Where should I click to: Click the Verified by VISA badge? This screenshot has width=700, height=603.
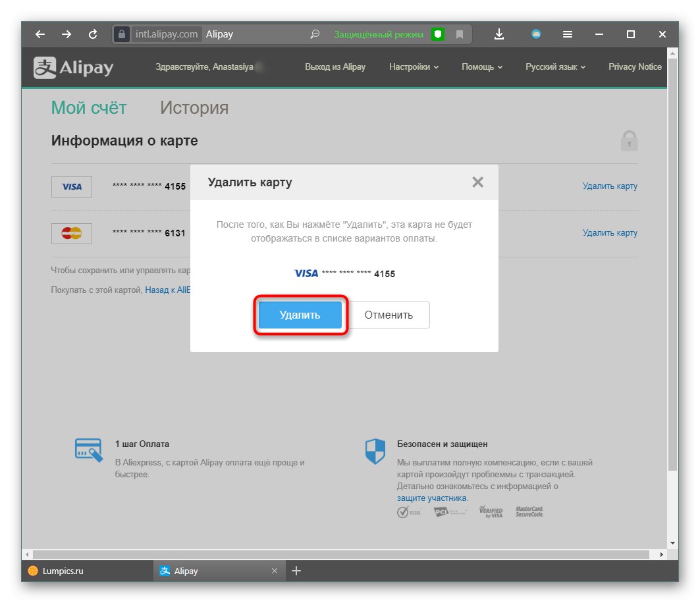(x=491, y=511)
